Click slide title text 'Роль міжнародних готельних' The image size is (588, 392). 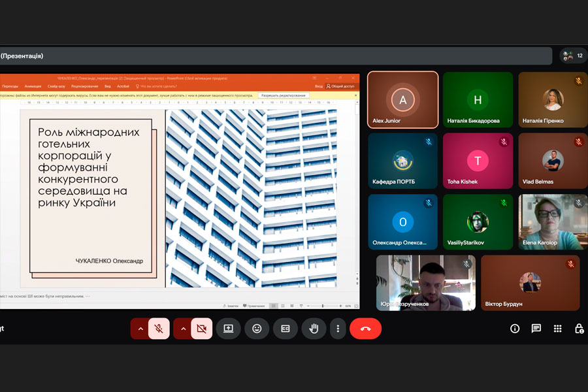tap(88, 138)
